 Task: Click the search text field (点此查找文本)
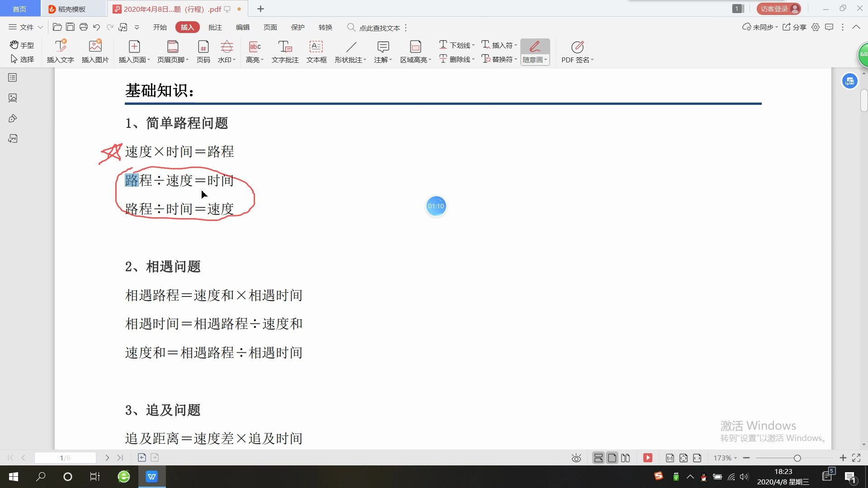[379, 28]
